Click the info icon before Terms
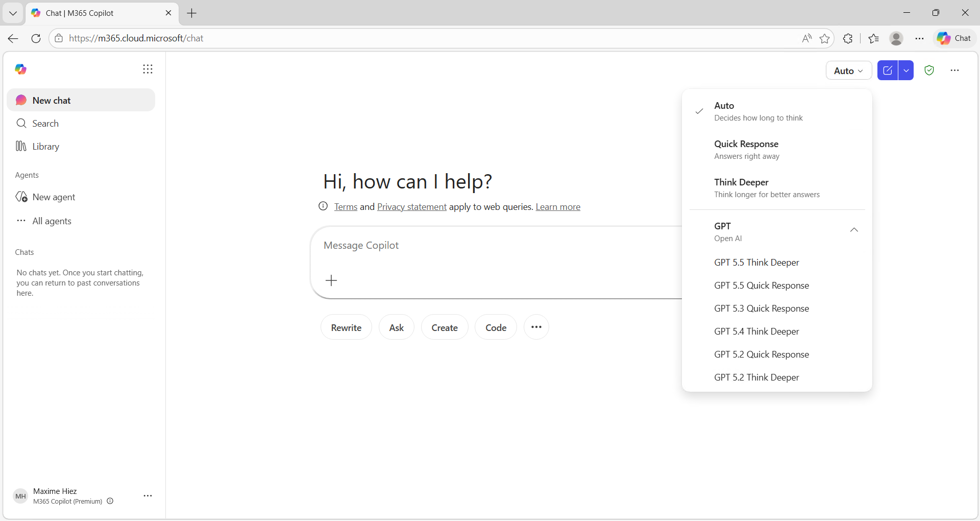 tap(323, 206)
